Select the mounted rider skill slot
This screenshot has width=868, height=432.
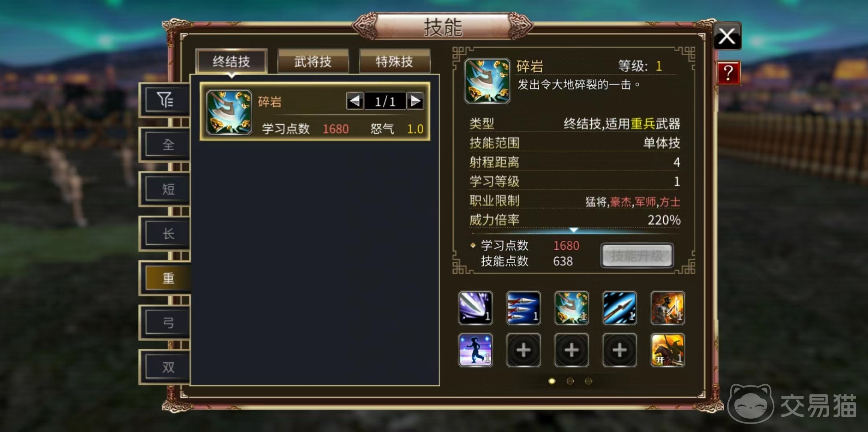[667, 350]
